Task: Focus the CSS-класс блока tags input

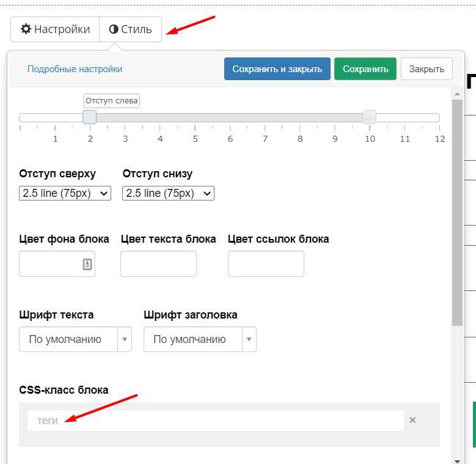Action: click(216, 421)
